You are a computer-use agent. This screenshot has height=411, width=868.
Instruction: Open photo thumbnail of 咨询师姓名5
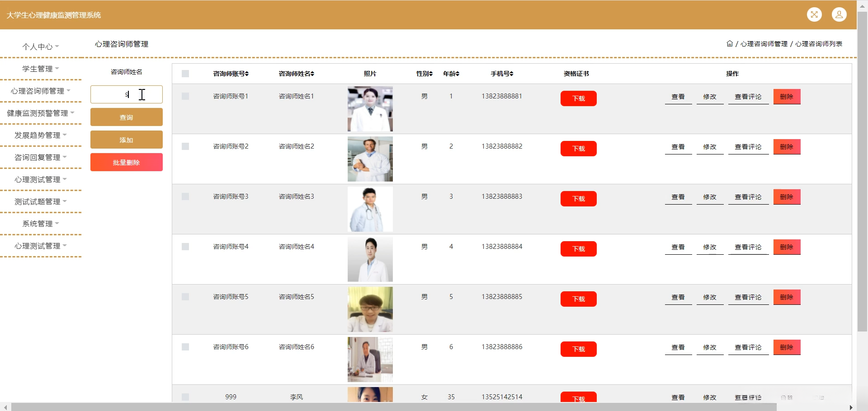(x=370, y=309)
